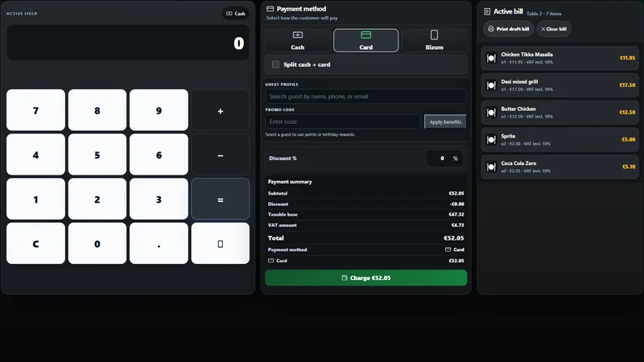This screenshot has height=362, width=644.
Task: Click the Cash active field badge
Action: [x=236, y=14]
